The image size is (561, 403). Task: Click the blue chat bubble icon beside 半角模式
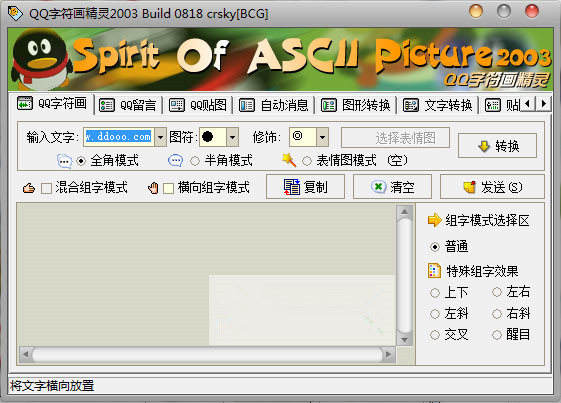click(x=175, y=161)
